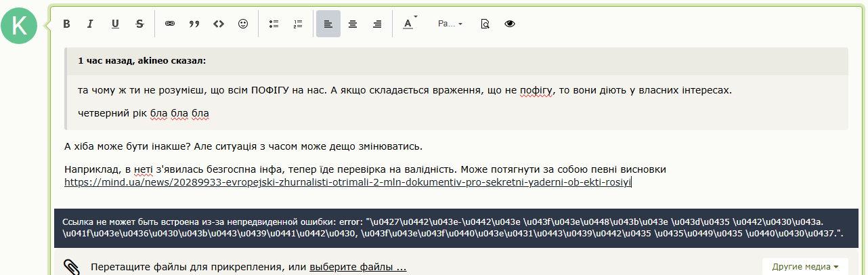Click the 'выберите файлы' link
This screenshot has width=868, height=275.
pyautogui.click(x=358, y=268)
